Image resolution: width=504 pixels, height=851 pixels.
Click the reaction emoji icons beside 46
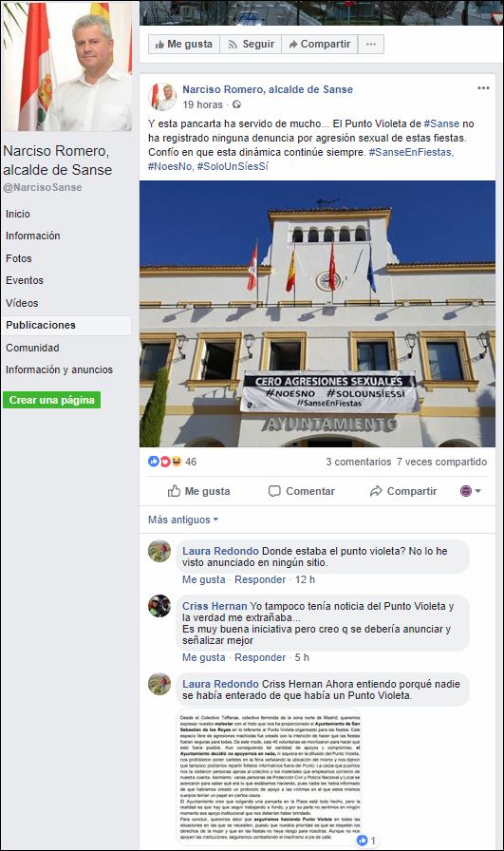pos(165,462)
